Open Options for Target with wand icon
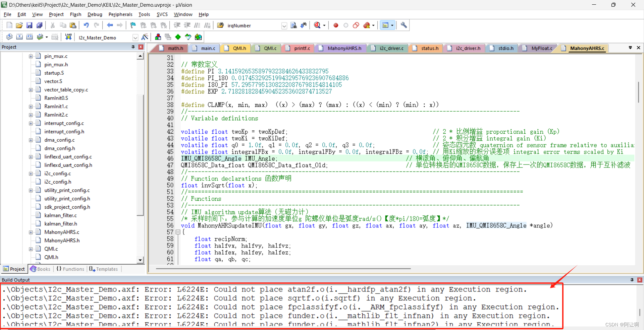This screenshot has width=644, height=330. coord(145,37)
